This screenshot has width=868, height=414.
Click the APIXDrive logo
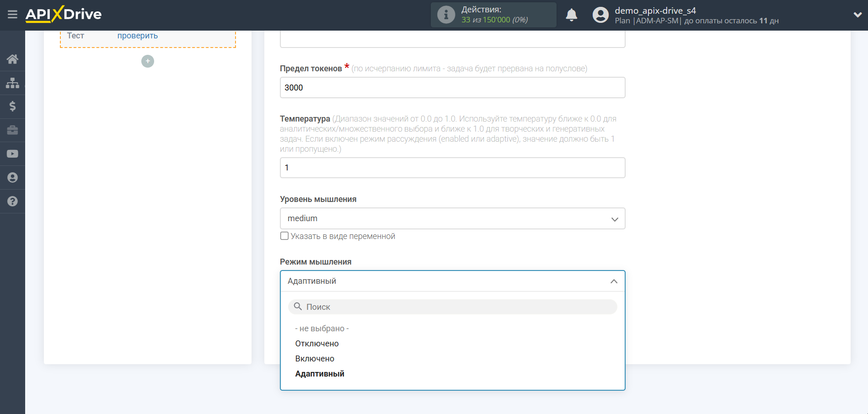pos(64,15)
